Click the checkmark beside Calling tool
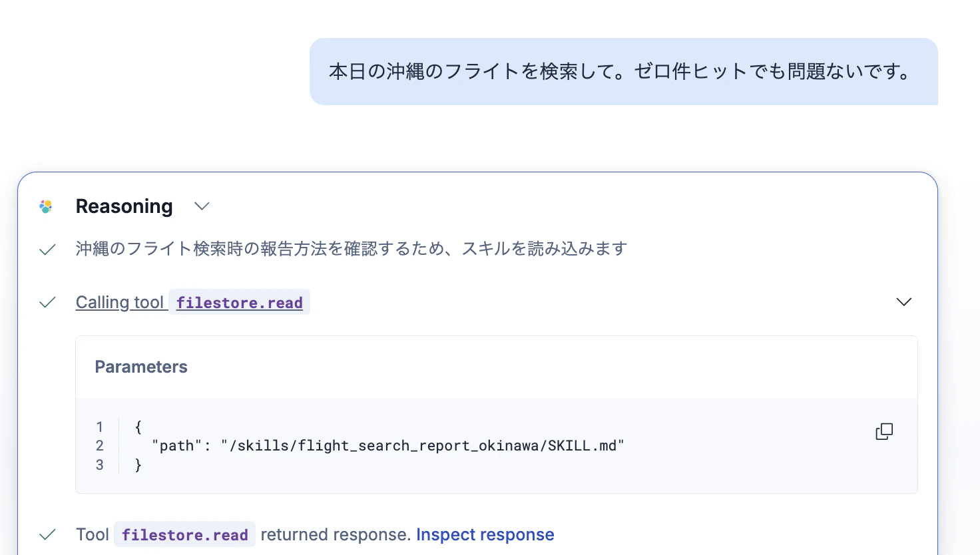This screenshot has height=555, width=980. (x=47, y=302)
